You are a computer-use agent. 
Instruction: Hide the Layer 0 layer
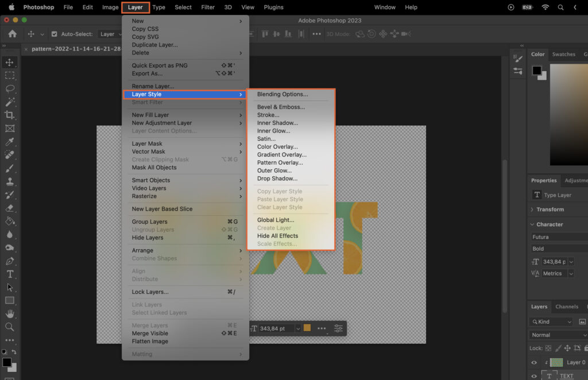point(533,362)
